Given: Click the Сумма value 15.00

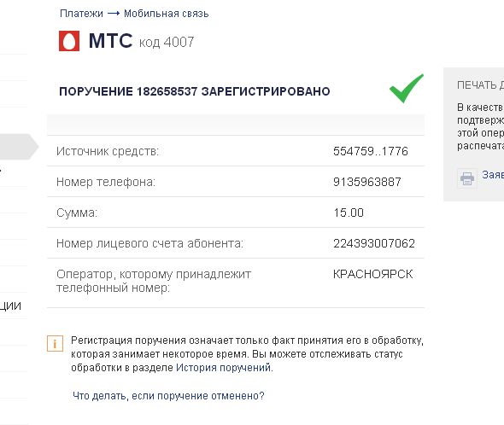Looking at the screenshot, I should (x=349, y=212).
